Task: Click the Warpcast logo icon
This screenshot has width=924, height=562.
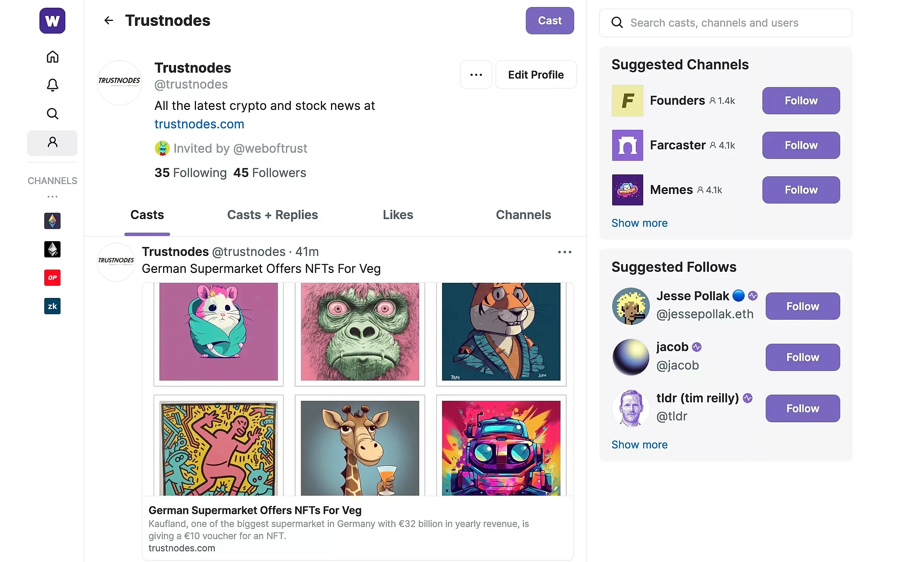Action: pos(52,21)
